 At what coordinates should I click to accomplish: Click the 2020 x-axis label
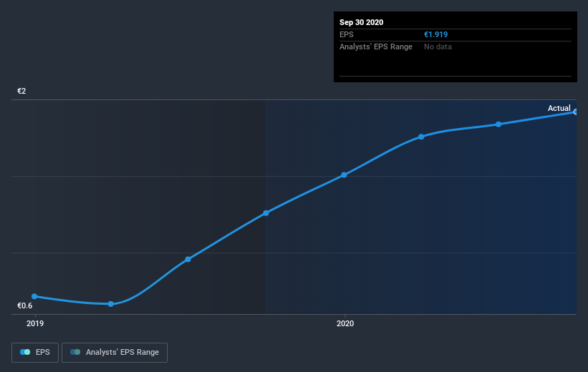345,323
